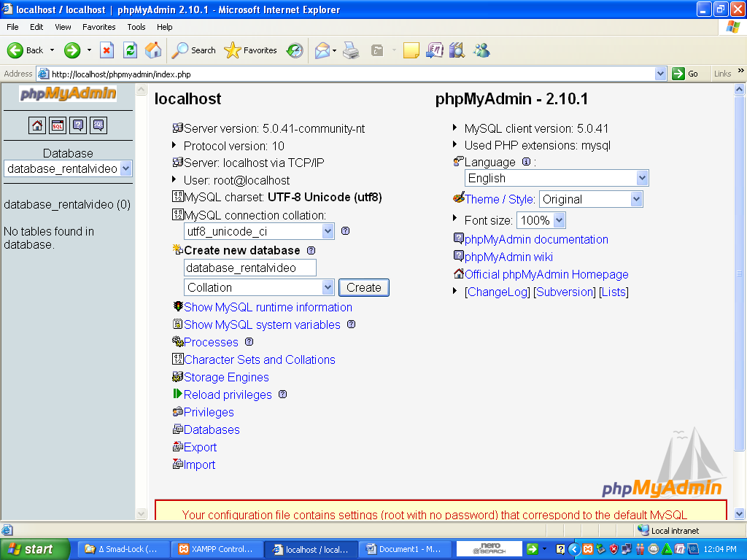This screenshot has width=747, height=560.
Task: Print the page using printer icon
Action: [x=351, y=50]
